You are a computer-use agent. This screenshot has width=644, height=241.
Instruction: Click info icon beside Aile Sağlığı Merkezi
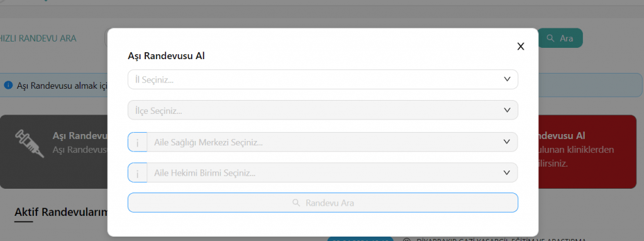(137, 142)
